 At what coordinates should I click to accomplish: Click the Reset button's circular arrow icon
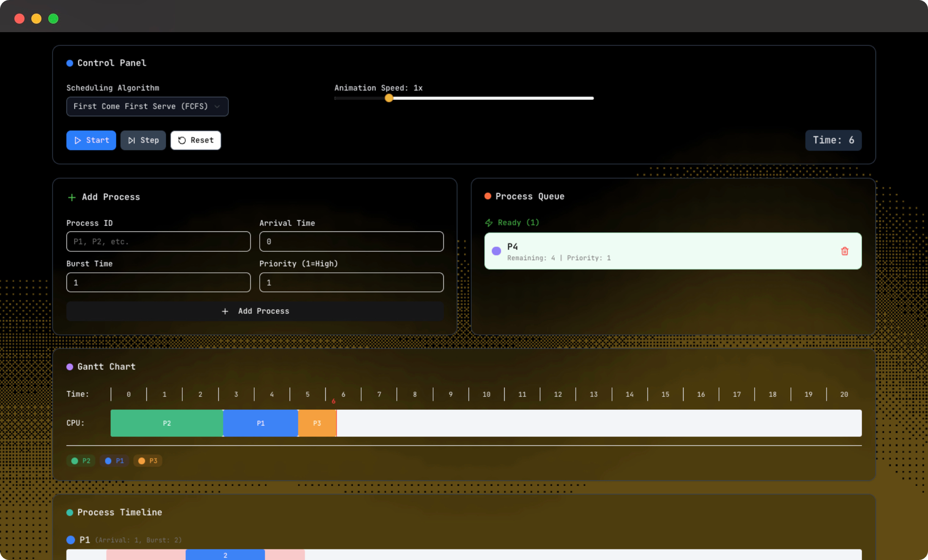coord(182,140)
